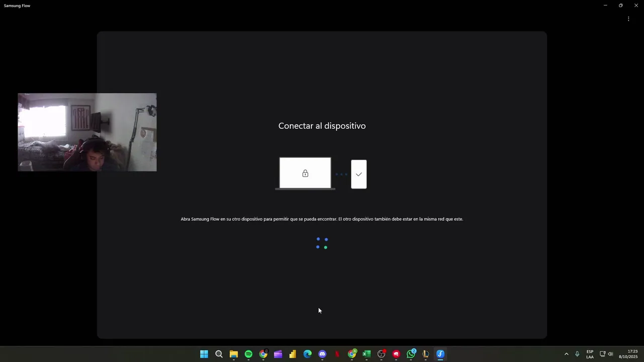The image size is (644, 362).
Task: Open Netflix from the taskbar
Action: point(337,354)
